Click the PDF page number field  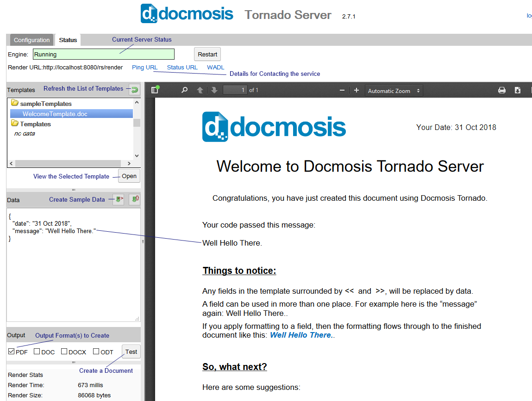coord(235,90)
